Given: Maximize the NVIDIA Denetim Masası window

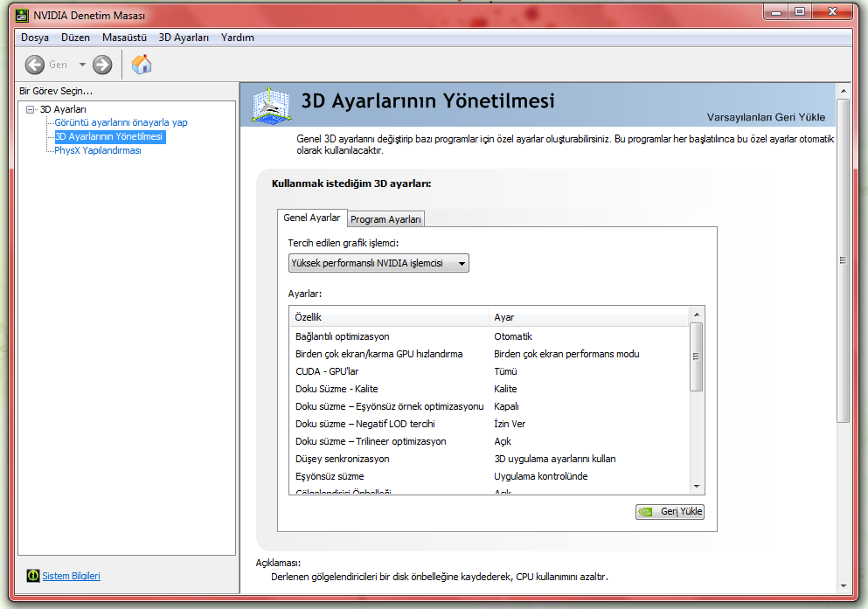Looking at the screenshot, I should tap(799, 12).
